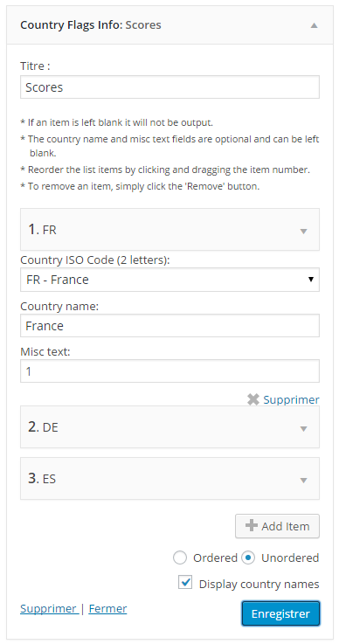The image size is (339, 644).
Task: Focus the Titre input field
Action: pos(169,87)
